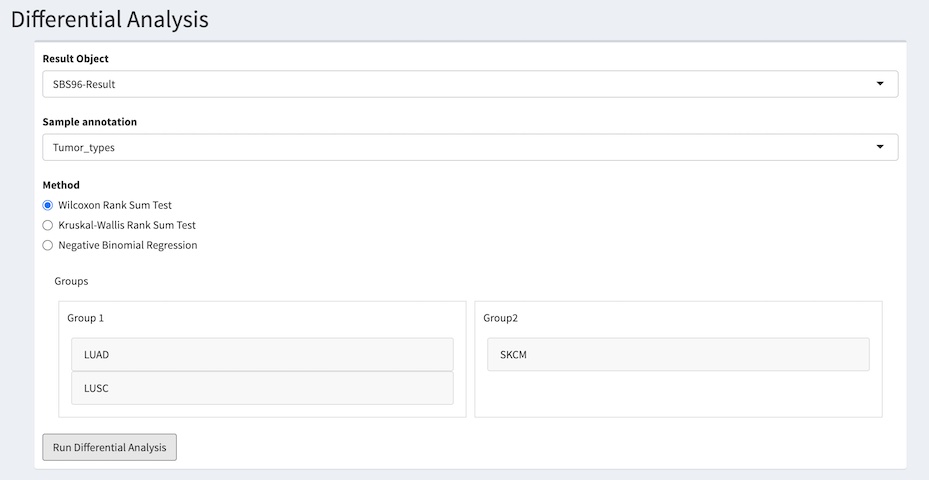This screenshot has width=929, height=480.
Task: Choose Kruskal-Wallis Rank Sum Test method
Action: [x=48, y=225]
